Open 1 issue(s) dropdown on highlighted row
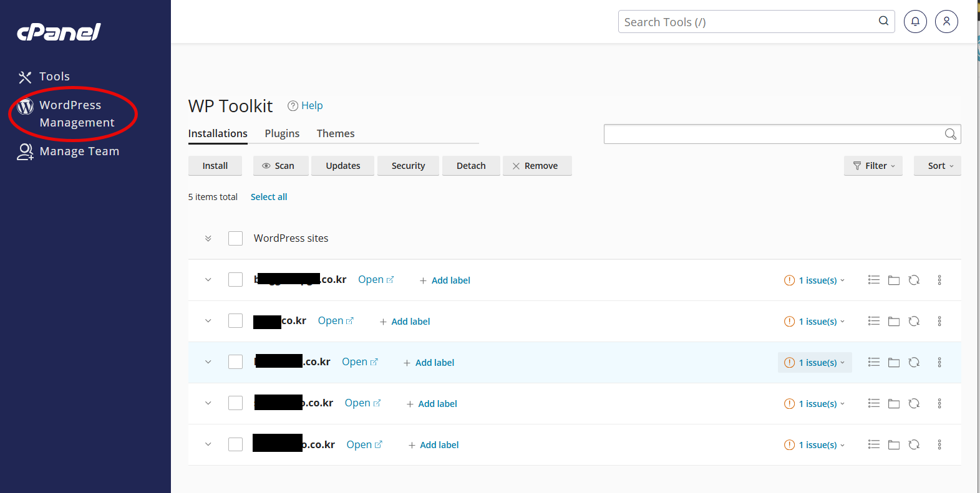 point(815,363)
